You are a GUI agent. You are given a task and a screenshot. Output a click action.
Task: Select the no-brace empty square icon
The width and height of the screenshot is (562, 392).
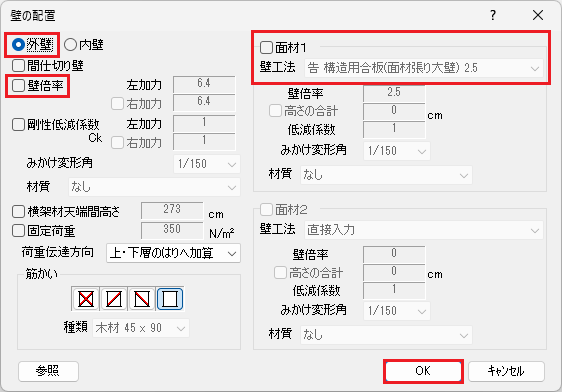click(x=170, y=298)
